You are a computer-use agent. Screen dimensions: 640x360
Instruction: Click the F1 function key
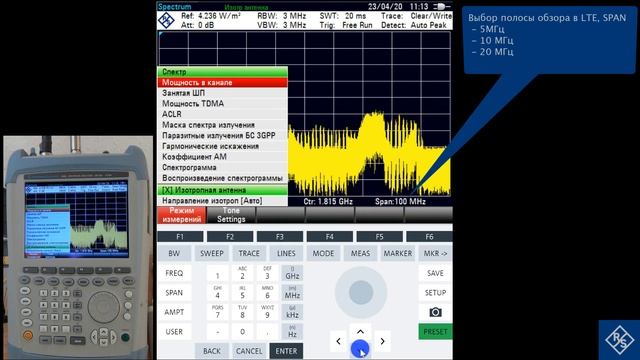point(180,236)
